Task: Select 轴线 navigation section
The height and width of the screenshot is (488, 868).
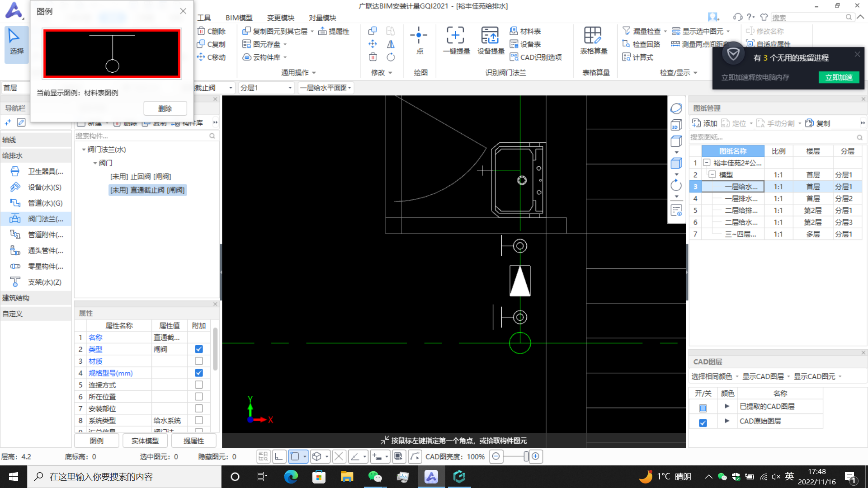Action: pyautogui.click(x=35, y=140)
